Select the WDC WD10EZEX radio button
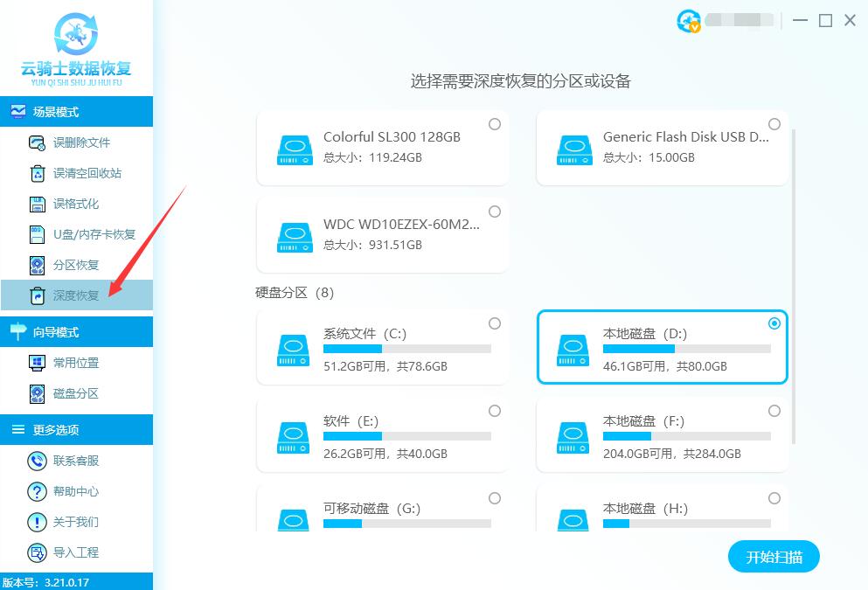This screenshot has height=590, width=868. pos(495,212)
